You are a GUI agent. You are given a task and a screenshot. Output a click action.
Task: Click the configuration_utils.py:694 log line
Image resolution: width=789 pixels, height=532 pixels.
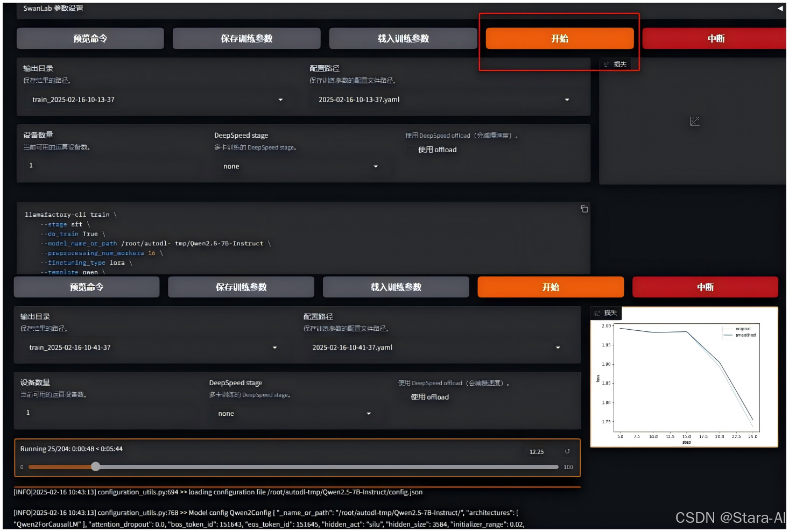[x=218, y=492]
